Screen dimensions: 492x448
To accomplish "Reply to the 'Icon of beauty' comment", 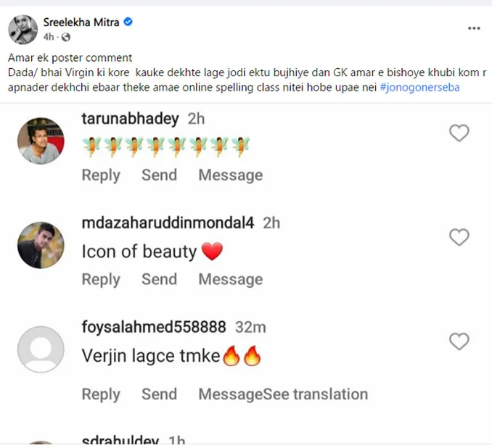I will [x=101, y=279].
